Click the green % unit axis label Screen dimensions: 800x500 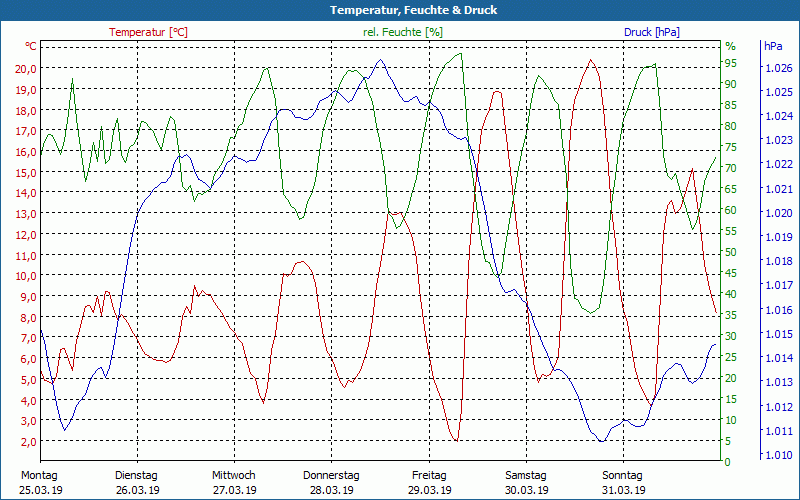point(730,46)
